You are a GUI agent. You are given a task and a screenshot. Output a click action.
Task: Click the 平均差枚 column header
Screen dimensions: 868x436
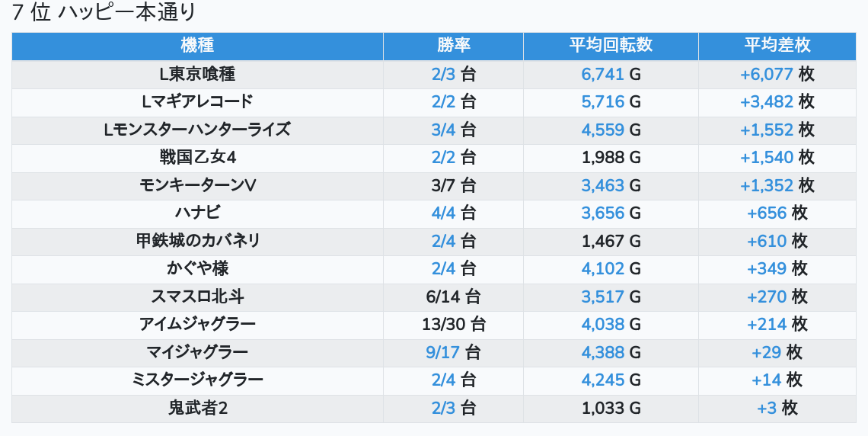[x=777, y=46]
